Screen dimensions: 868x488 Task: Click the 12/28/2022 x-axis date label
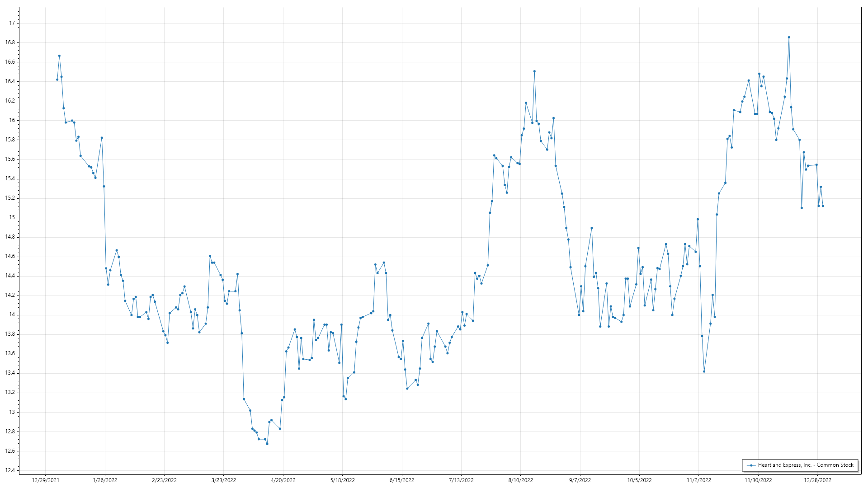coord(817,480)
